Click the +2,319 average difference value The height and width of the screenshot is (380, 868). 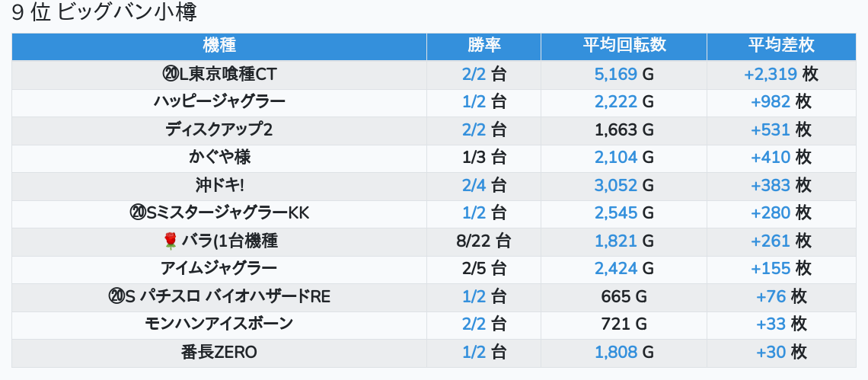pyautogui.click(x=771, y=74)
